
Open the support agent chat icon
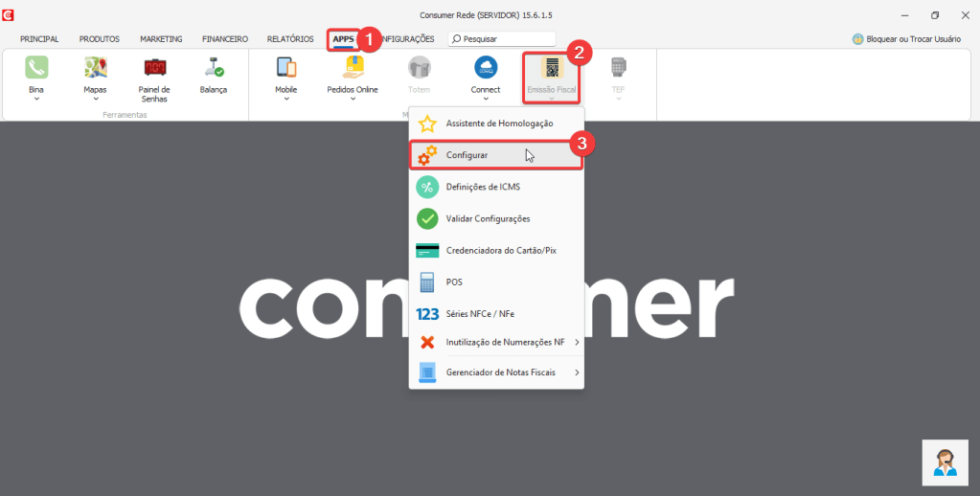pos(945,462)
